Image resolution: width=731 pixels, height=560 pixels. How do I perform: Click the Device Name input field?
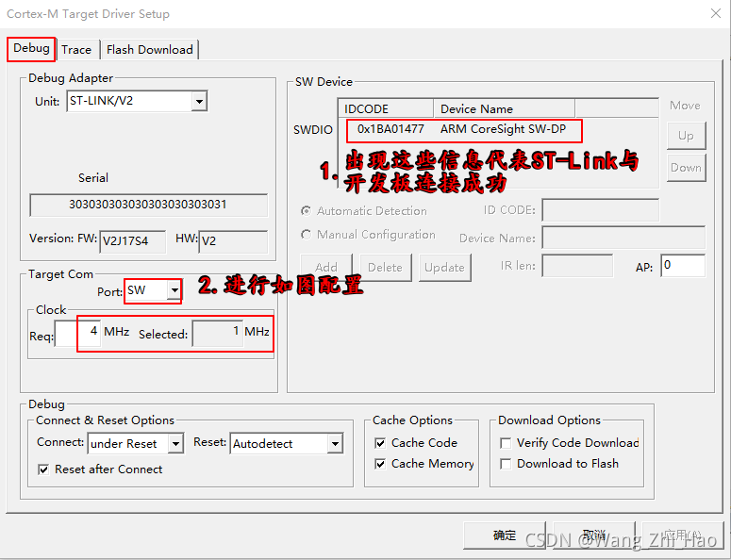point(623,238)
